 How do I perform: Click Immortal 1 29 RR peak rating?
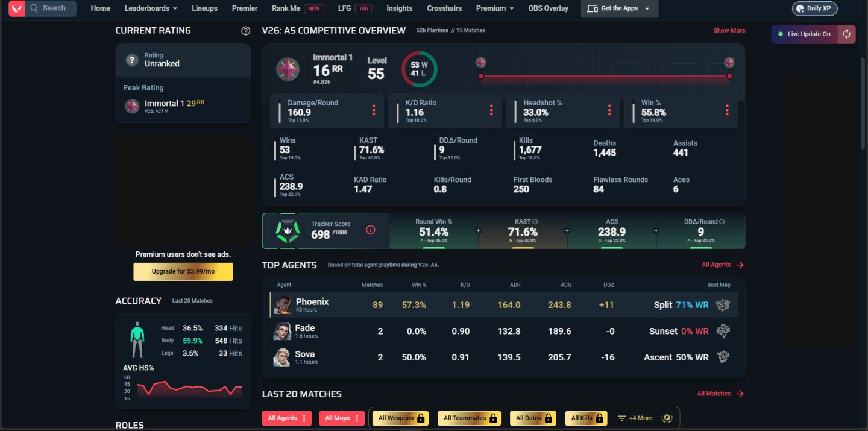pyautogui.click(x=174, y=104)
